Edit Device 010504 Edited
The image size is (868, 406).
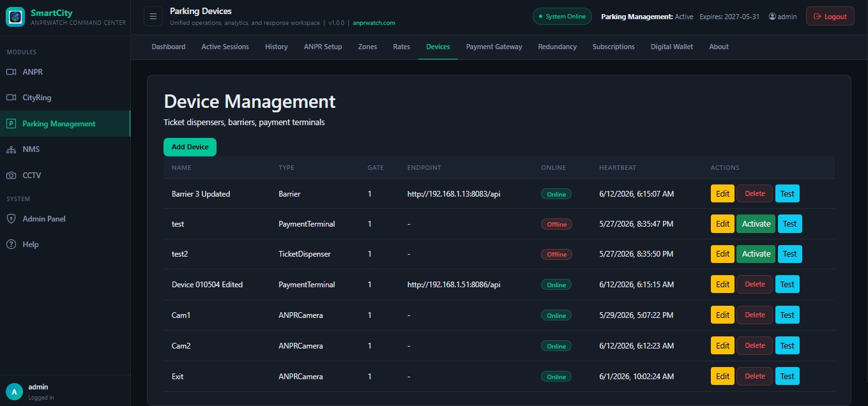tap(723, 285)
